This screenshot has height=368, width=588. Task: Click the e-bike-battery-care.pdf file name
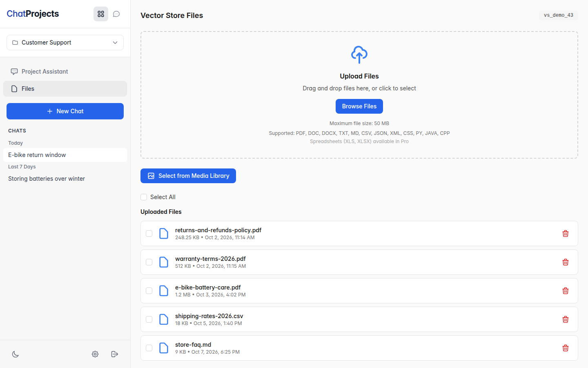pos(208,287)
